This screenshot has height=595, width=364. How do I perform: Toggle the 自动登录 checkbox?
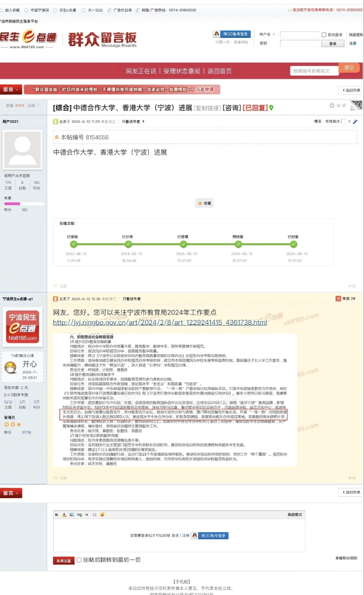pos(324,35)
